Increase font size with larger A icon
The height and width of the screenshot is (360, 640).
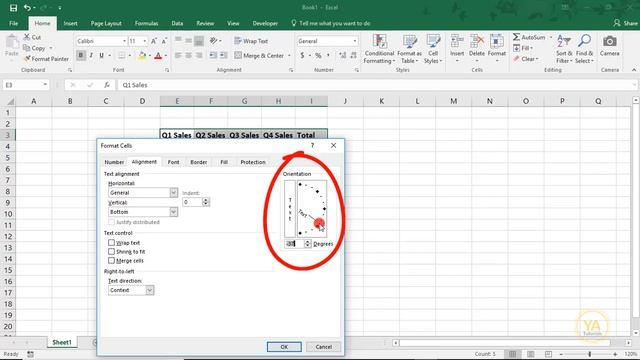(154, 41)
